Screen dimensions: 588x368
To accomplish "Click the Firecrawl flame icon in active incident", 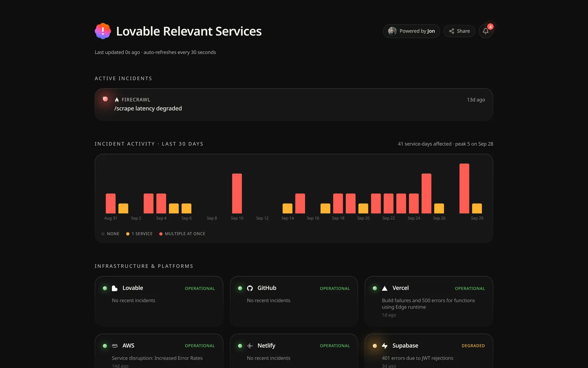I will (117, 100).
